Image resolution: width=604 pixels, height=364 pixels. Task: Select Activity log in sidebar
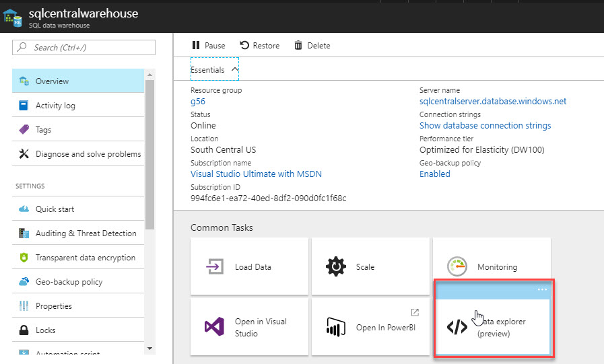coord(55,106)
